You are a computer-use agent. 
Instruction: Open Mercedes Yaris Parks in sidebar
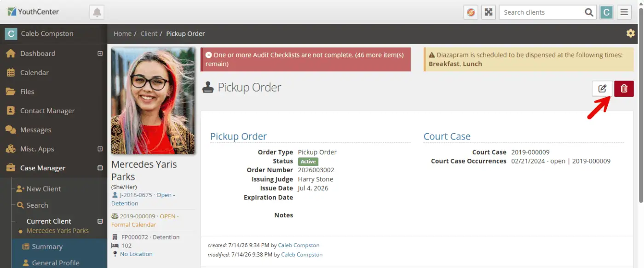[57, 231]
